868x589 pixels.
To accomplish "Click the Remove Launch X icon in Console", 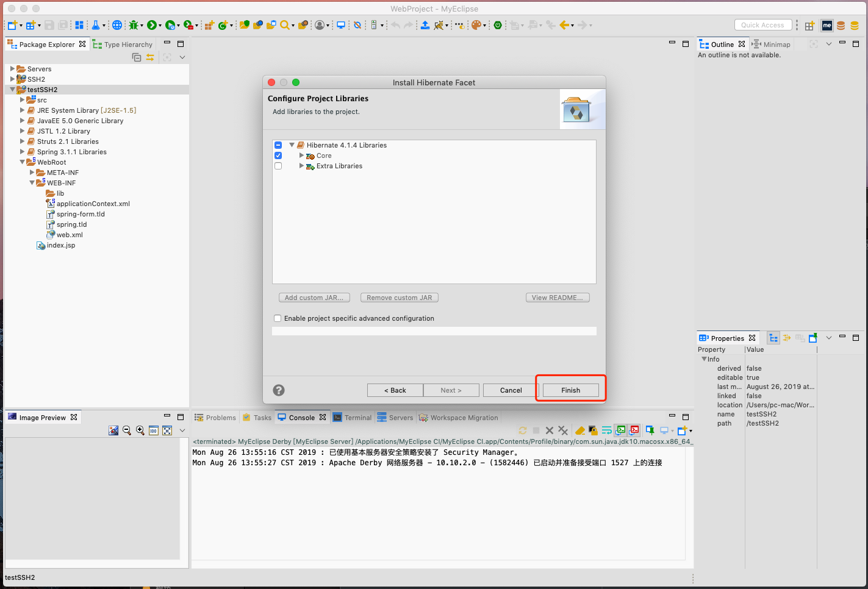I will pyautogui.click(x=550, y=430).
